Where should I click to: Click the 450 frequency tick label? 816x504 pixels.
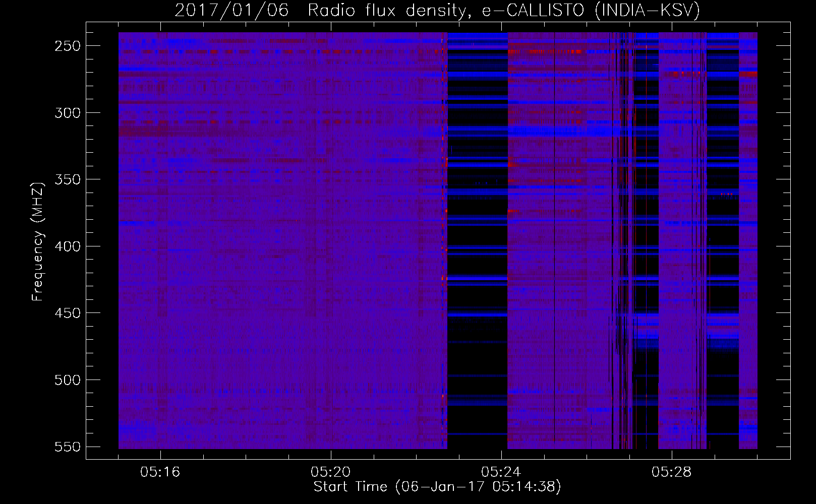[x=68, y=313]
